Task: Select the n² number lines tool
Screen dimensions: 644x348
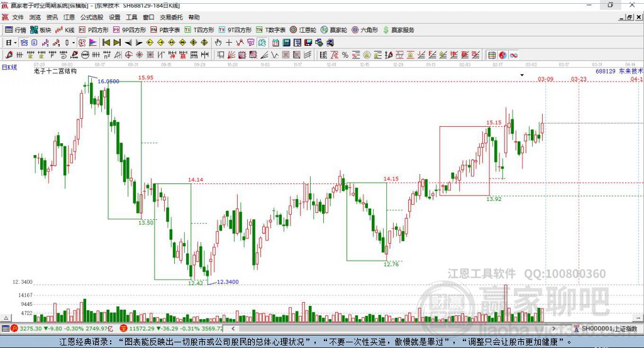Action: pos(106,55)
